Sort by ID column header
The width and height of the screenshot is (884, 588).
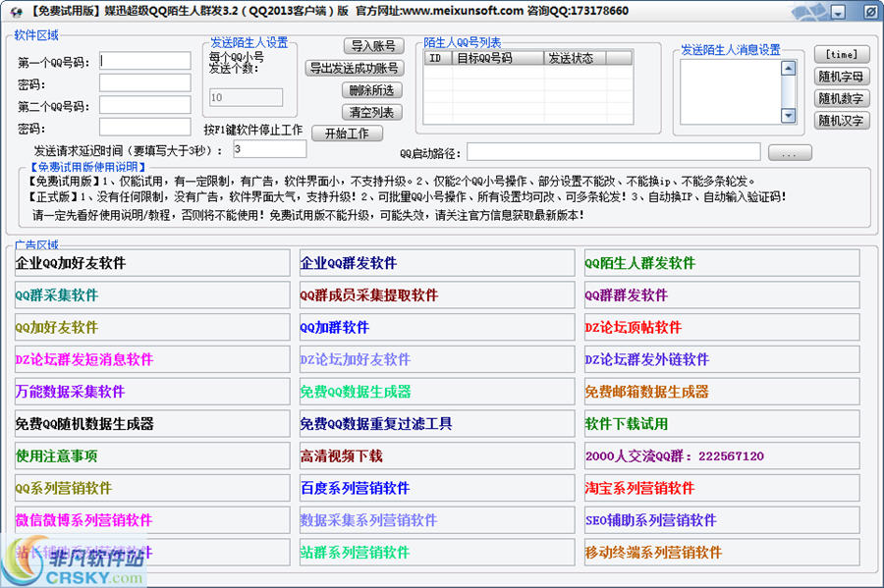(438, 58)
